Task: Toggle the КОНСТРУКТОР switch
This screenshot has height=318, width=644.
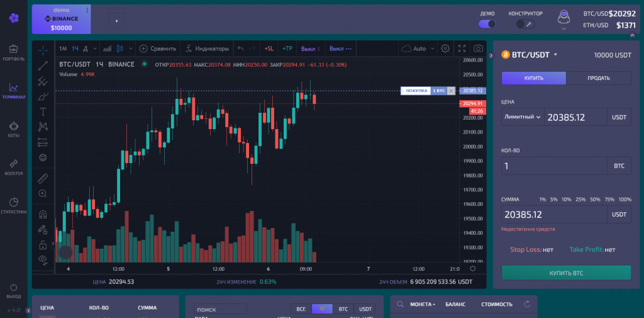Action: click(x=525, y=24)
